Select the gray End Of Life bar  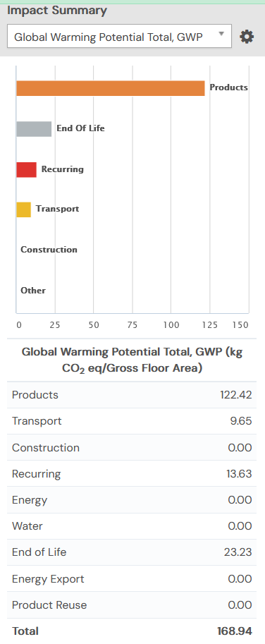(x=34, y=129)
